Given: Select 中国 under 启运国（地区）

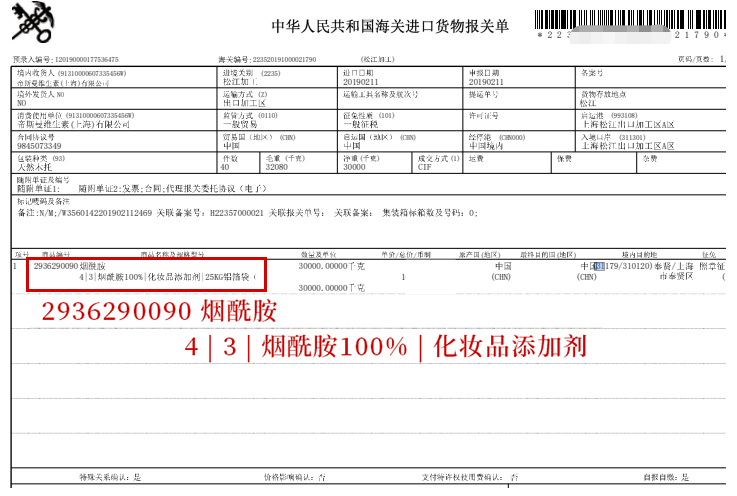Looking at the screenshot, I should point(352,146).
